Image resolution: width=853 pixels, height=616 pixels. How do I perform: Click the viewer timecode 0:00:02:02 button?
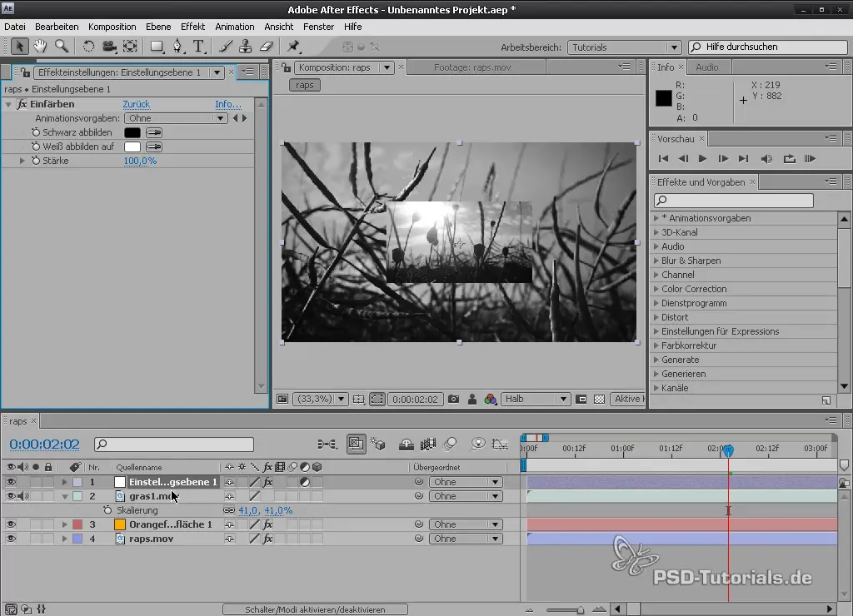tap(415, 399)
